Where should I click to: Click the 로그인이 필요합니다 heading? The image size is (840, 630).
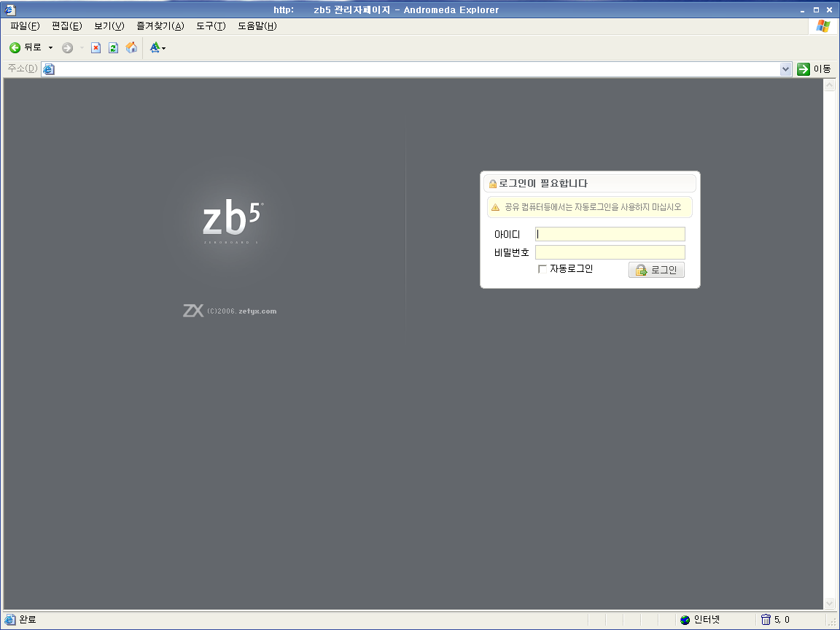tap(543, 183)
